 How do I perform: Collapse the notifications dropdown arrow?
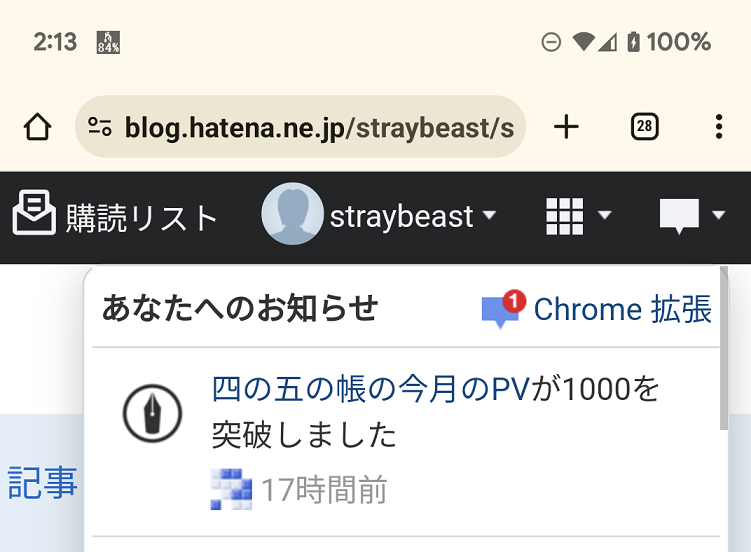[x=718, y=215]
